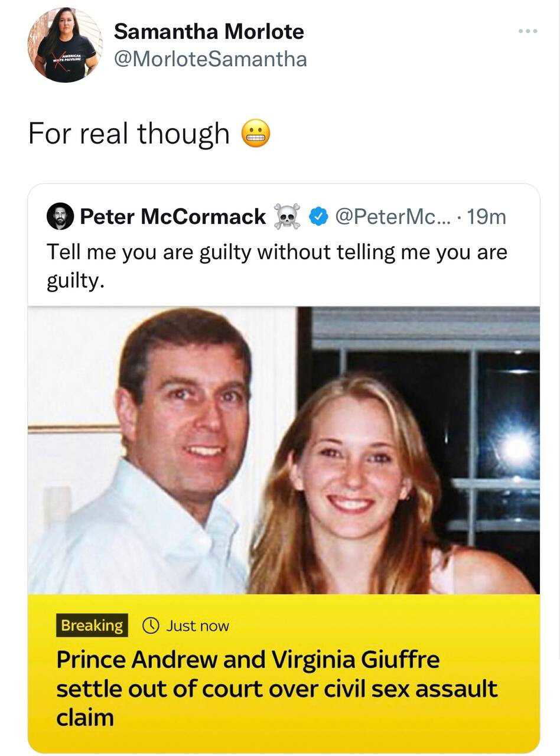
Task: Click the bright flash reflection in the window
Action: (516, 448)
